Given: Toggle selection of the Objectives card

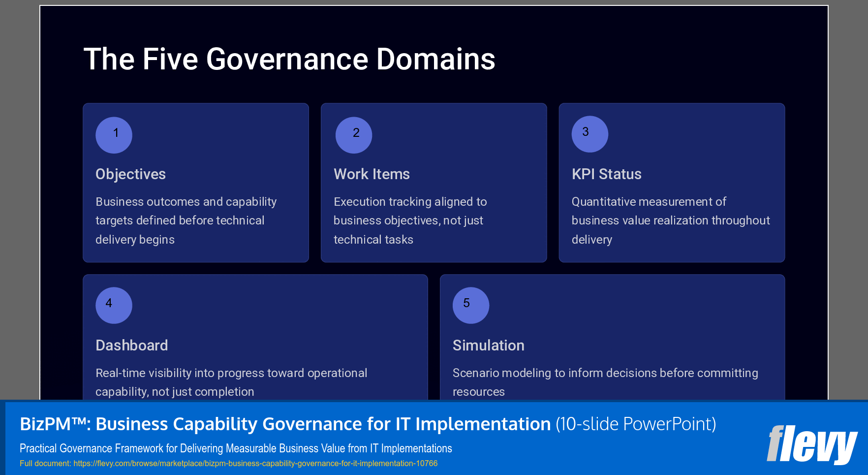Looking at the screenshot, I should point(196,182).
